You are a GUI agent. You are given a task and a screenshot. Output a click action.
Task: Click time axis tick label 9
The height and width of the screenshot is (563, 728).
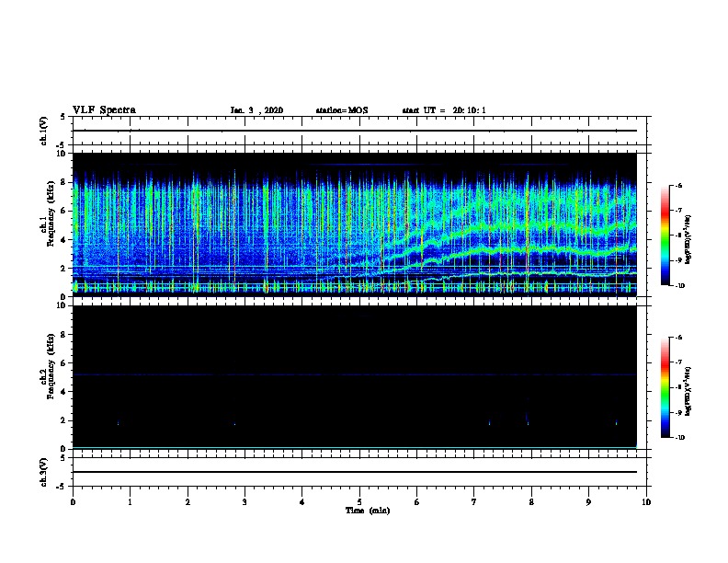[588, 502]
